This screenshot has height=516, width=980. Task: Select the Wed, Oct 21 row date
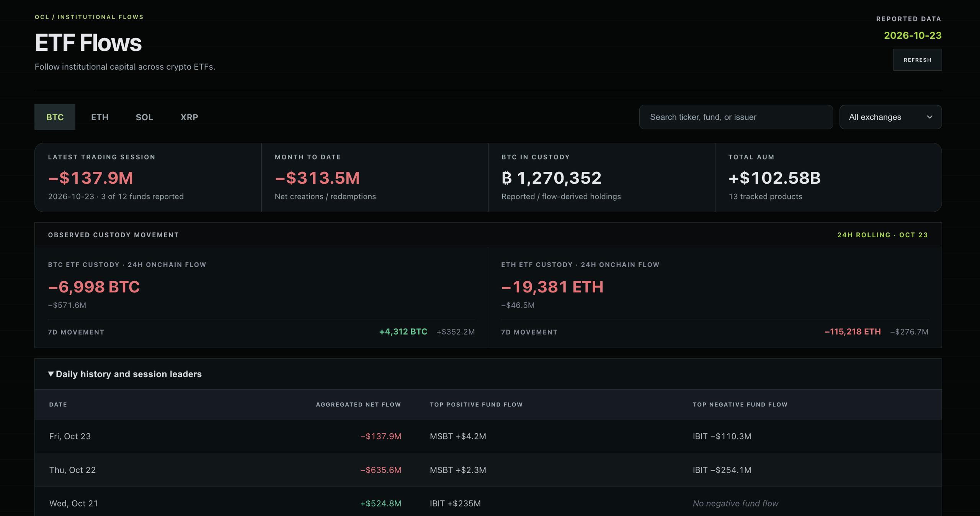pos(73,503)
